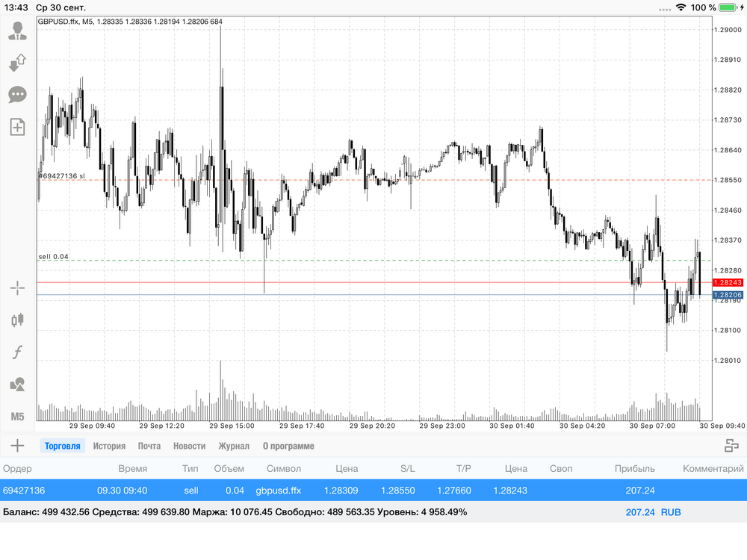Click the battery indicator icon
747x560 pixels.
pos(729,7)
